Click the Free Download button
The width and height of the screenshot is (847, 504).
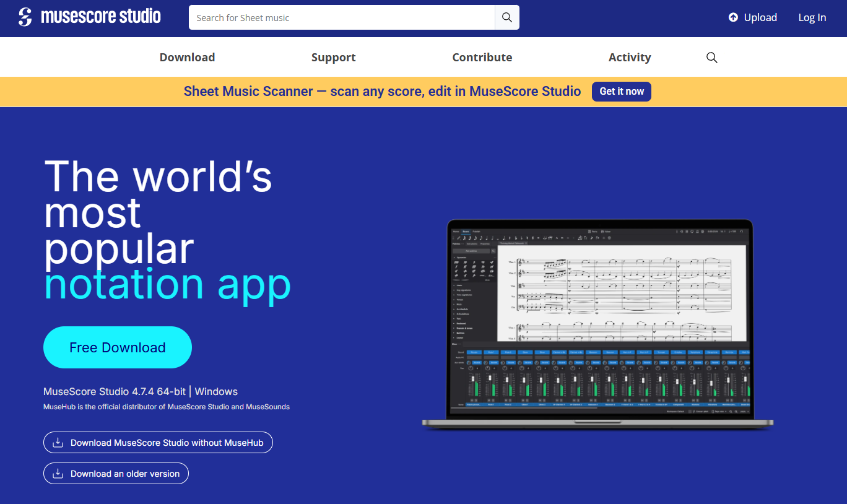[118, 347]
